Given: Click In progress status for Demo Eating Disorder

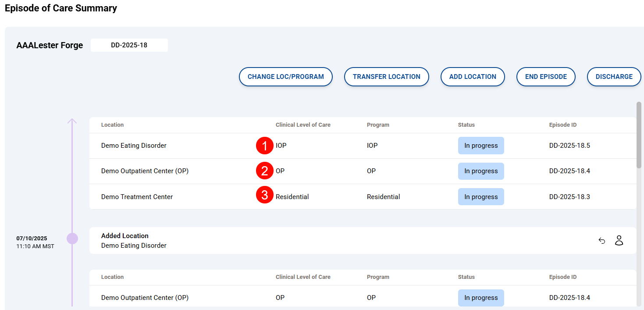Looking at the screenshot, I should 481,146.
